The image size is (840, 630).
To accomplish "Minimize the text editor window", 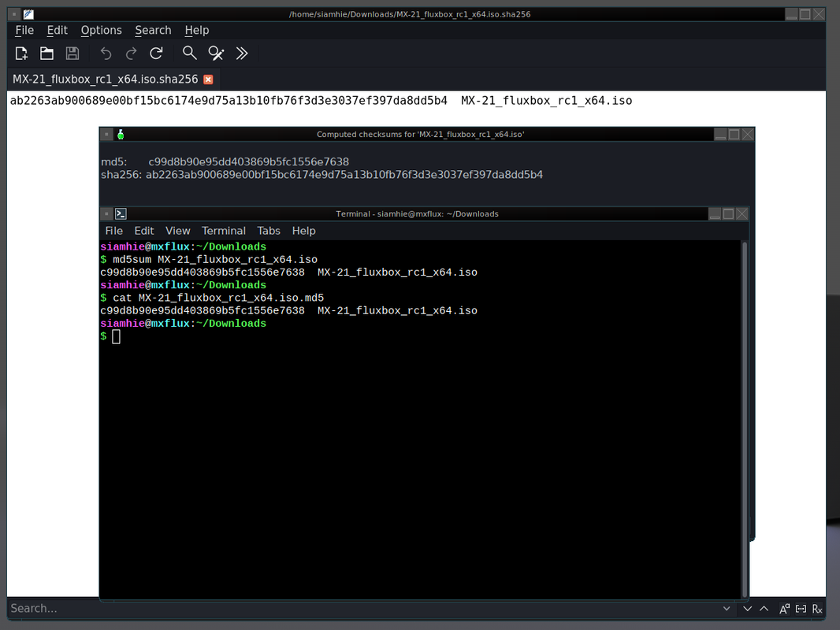I will [x=792, y=14].
